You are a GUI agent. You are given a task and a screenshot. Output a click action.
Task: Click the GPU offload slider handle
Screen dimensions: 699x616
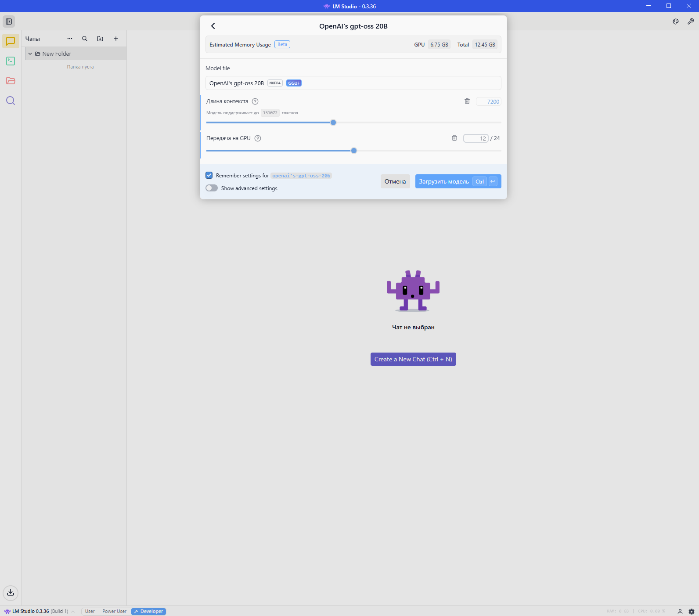pos(354,151)
